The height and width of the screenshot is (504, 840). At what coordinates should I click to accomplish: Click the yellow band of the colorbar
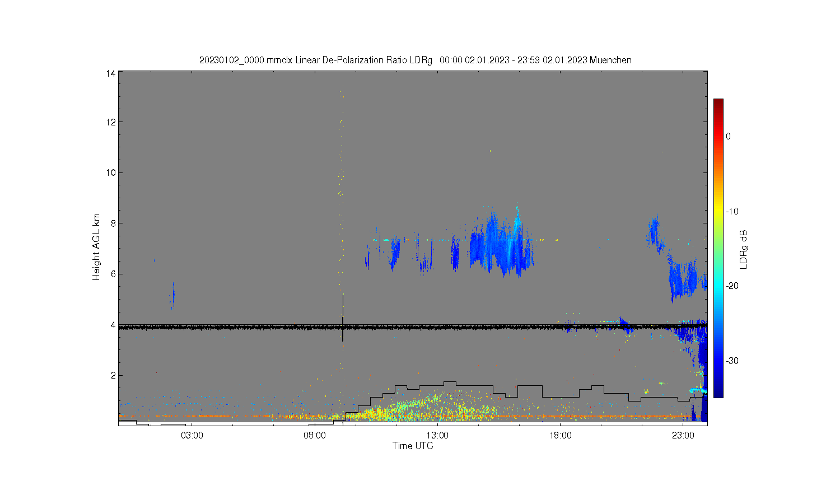point(718,211)
